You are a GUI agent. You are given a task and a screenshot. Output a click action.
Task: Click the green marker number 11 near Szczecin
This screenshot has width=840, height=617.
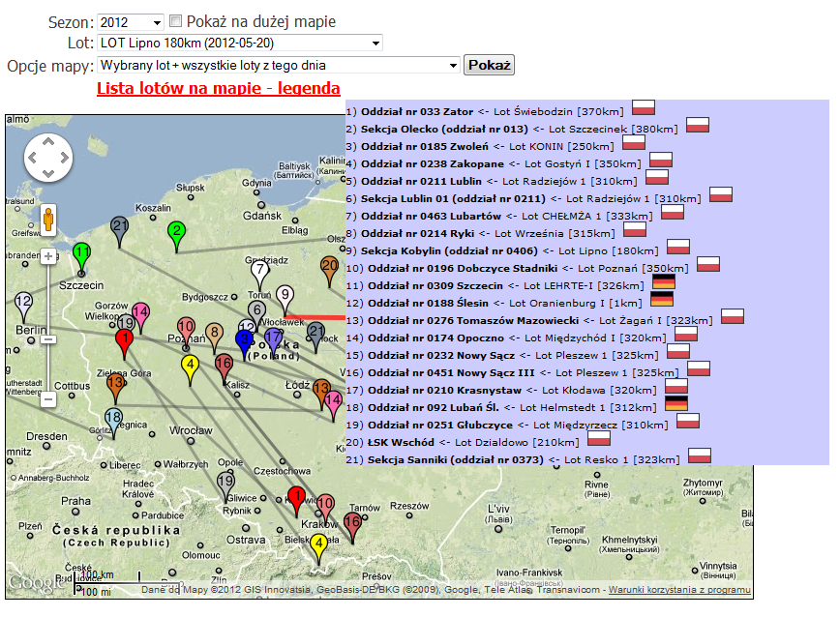tap(82, 253)
